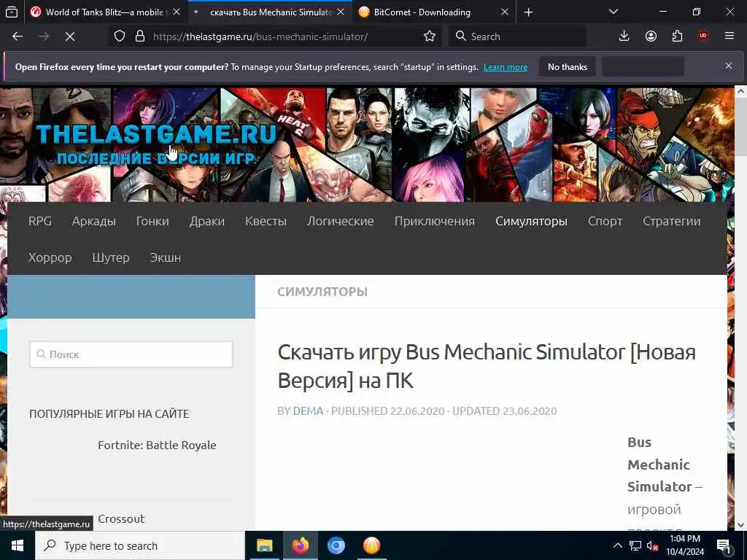Image resolution: width=747 pixels, height=560 pixels.
Task: Open the Симуляторы category
Action: [531, 221]
